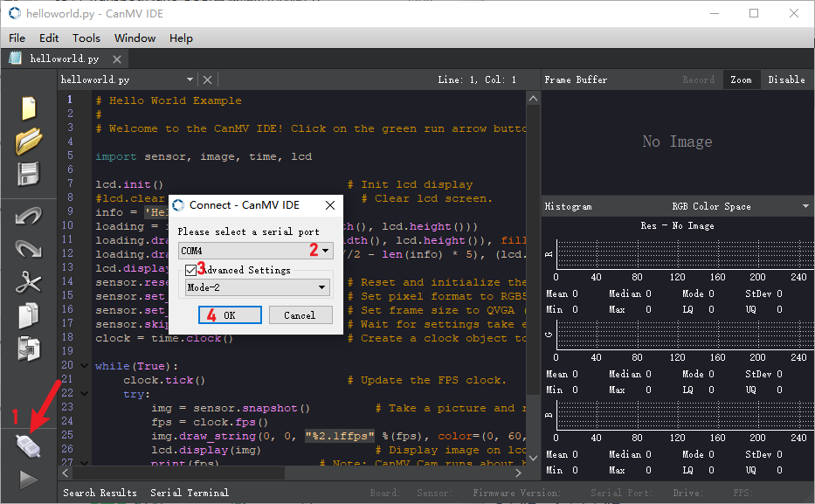The image size is (815, 504).
Task: Click the helloworld.py tab file icon
Action: 16,59
